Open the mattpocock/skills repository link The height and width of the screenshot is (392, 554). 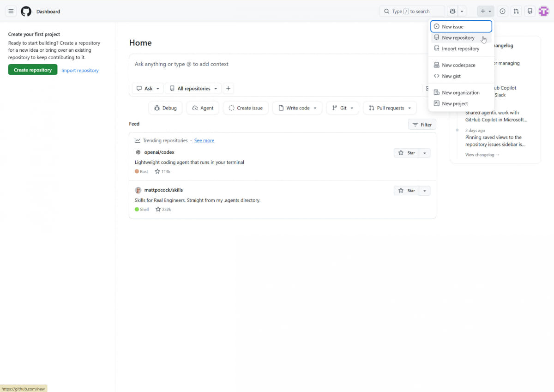[x=163, y=190]
